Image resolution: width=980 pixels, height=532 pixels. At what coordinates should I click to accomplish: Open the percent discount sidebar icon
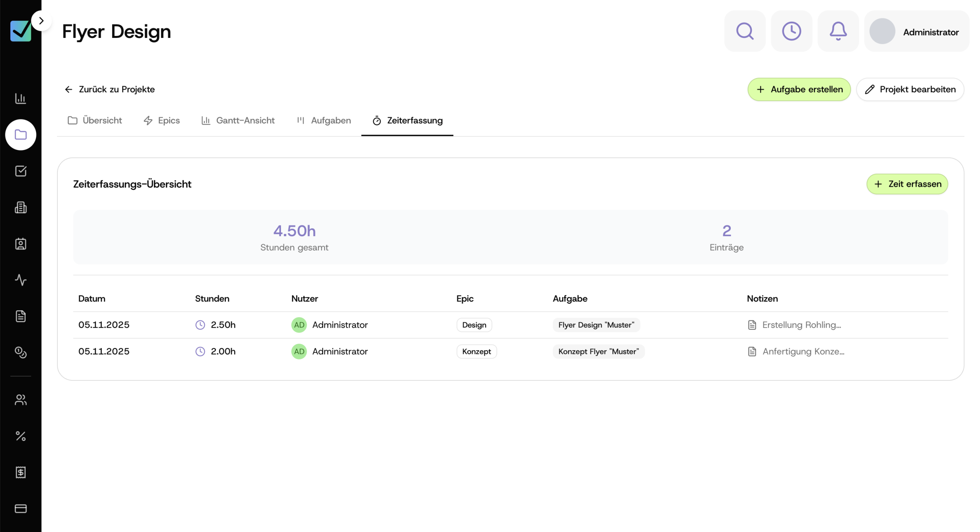[21, 436]
